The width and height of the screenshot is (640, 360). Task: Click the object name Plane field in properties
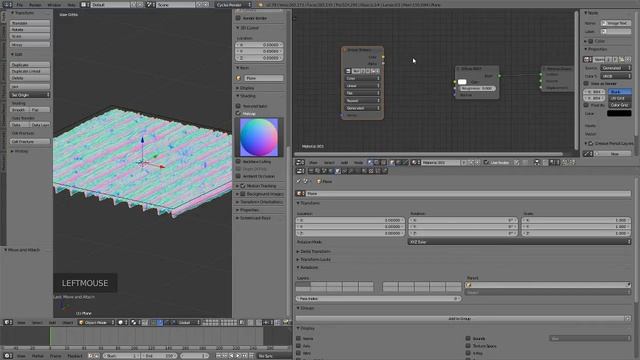click(468, 193)
